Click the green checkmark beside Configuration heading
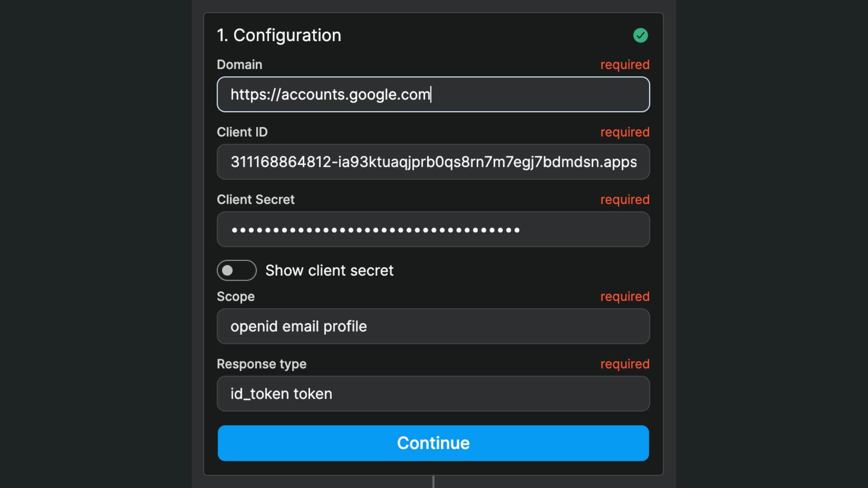The image size is (868, 488). (640, 35)
